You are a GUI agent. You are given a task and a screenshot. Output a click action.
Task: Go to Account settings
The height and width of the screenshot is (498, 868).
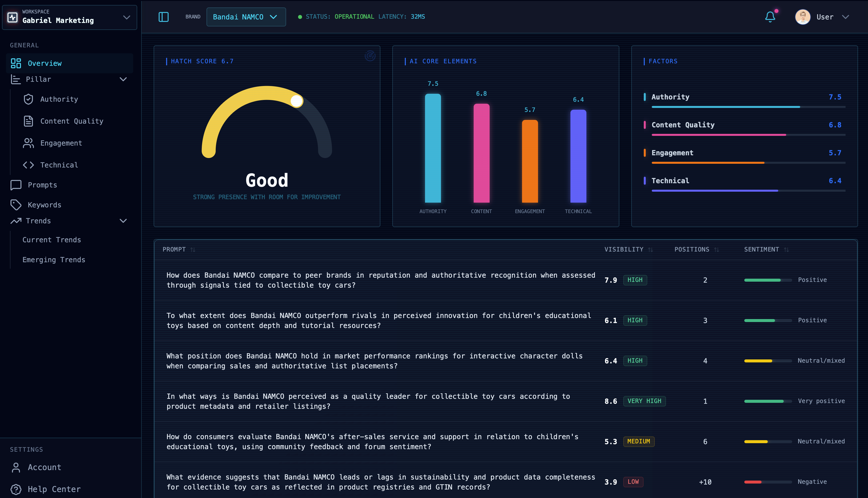pos(44,467)
